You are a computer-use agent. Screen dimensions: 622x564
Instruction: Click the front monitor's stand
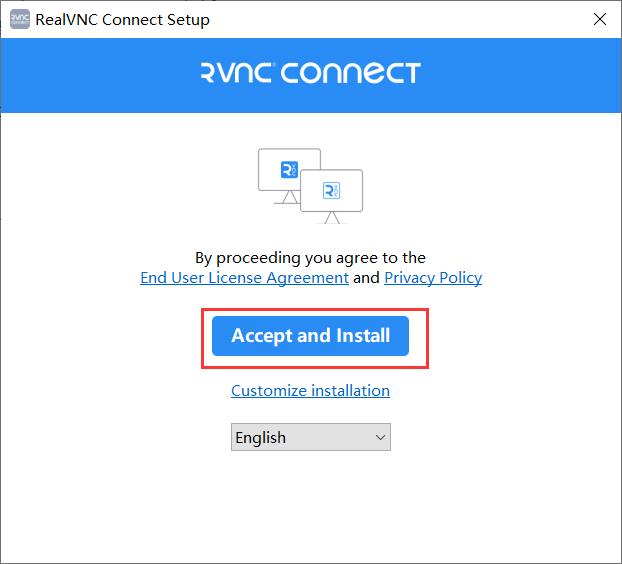pyautogui.click(x=332, y=218)
